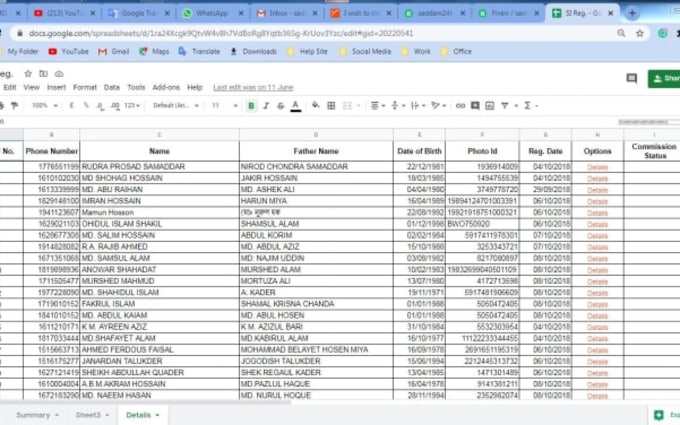
Task: Click the insert comment icon in toolbar
Action: (x=475, y=105)
